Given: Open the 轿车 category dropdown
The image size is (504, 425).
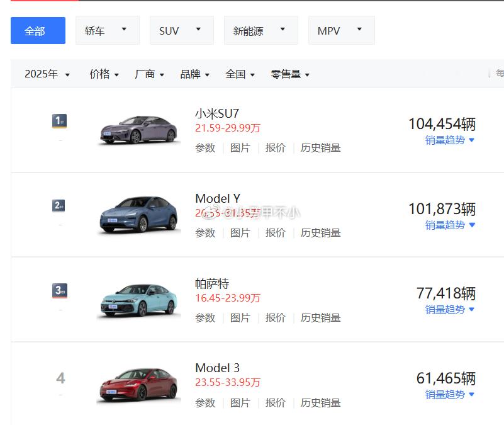Looking at the screenshot, I should click(x=108, y=31).
